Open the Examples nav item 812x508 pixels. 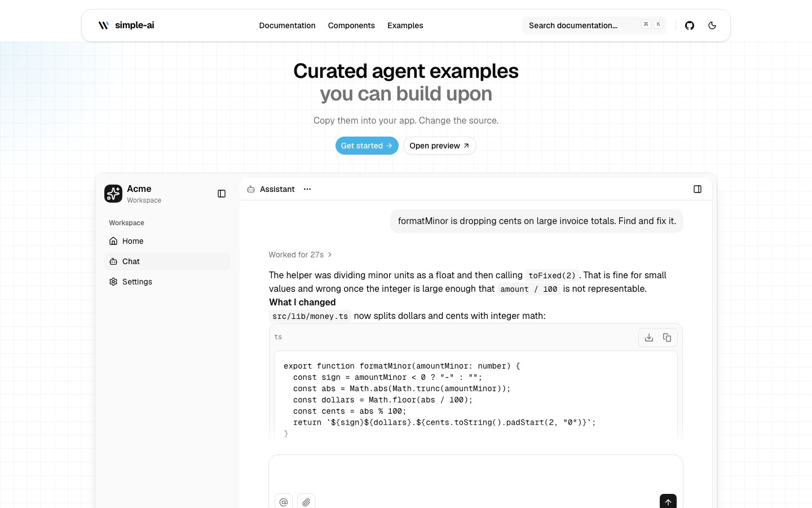pyautogui.click(x=405, y=25)
